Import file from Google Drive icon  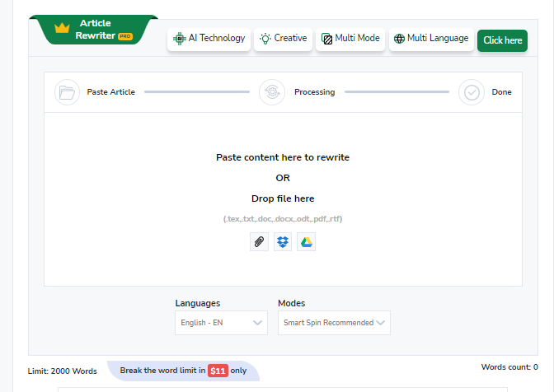pyautogui.click(x=307, y=241)
